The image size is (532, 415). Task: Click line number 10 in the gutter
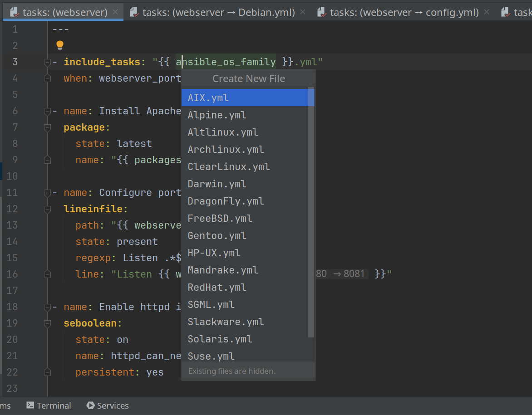pyautogui.click(x=12, y=176)
